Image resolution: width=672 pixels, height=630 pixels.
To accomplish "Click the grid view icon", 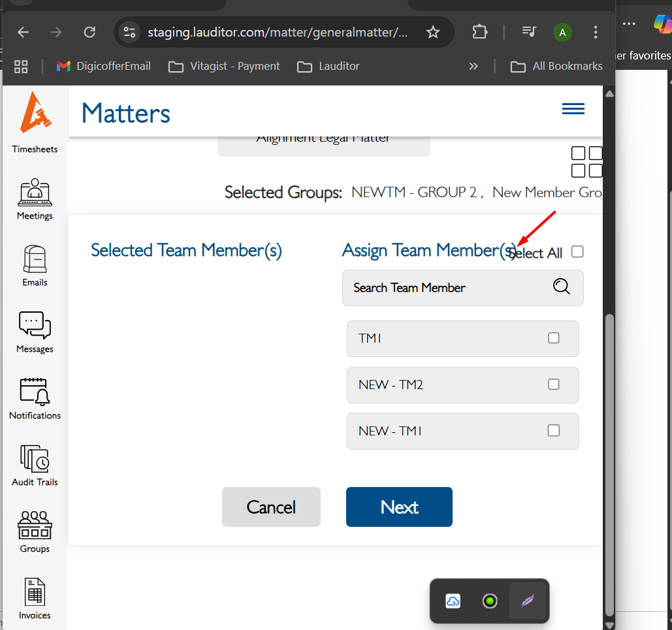I will tap(586, 162).
